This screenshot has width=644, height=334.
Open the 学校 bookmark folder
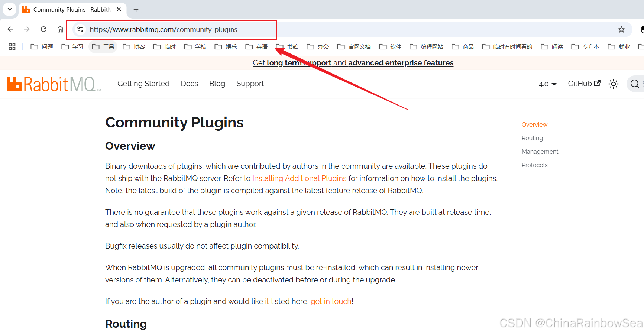coord(195,46)
